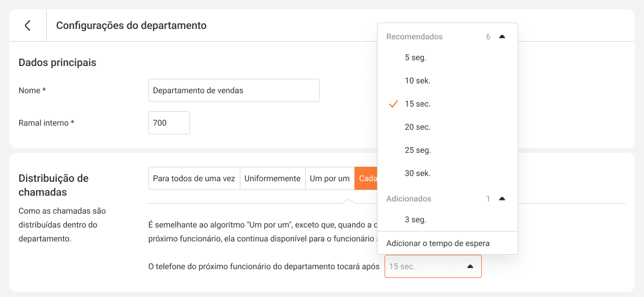The height and width of the screenshot is (297, 644).
Task: Collapse the Recomendados group arrow
Action: tap(502, 36)
